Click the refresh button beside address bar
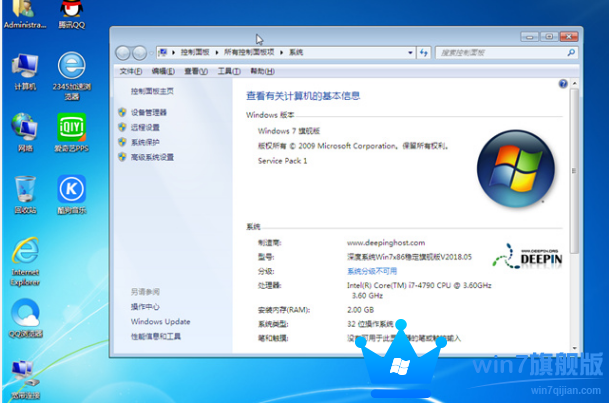The height and width of the screenshot is (403, 609). (424, 52)
